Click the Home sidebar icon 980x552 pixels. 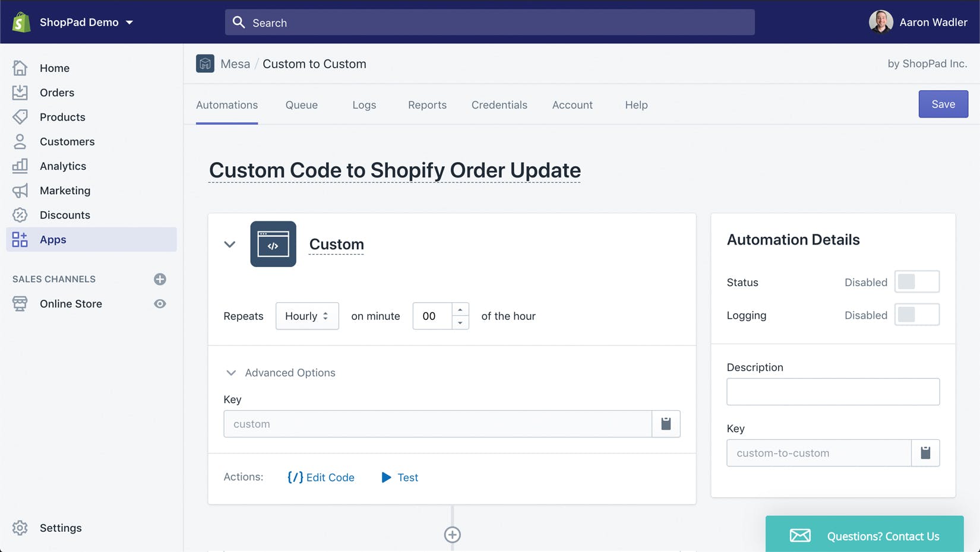pos(20,68)
